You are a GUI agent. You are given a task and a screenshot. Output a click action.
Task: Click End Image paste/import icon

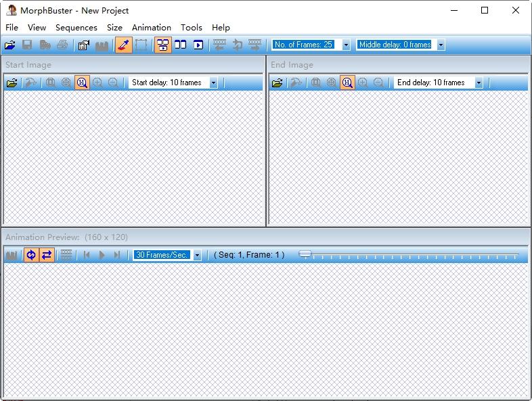(296, 82)
